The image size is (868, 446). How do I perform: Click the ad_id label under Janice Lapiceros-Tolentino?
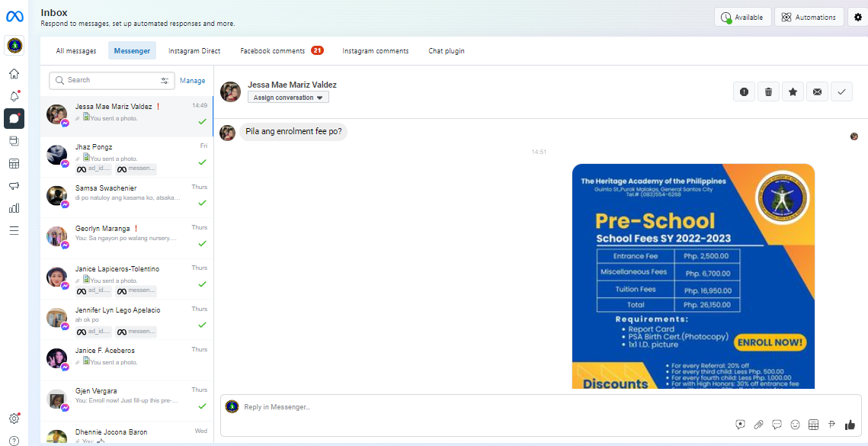tap(94, 290)
